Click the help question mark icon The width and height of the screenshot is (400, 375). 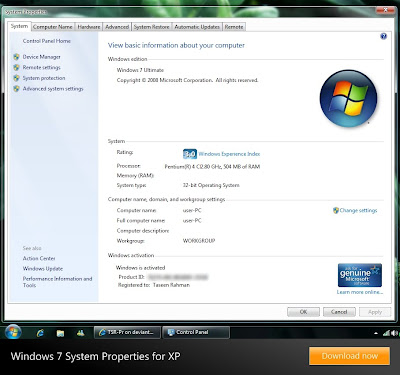click(383, 36)
